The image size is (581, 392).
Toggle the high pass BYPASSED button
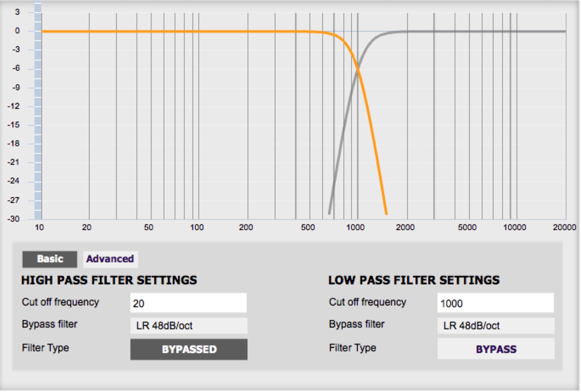188,349
